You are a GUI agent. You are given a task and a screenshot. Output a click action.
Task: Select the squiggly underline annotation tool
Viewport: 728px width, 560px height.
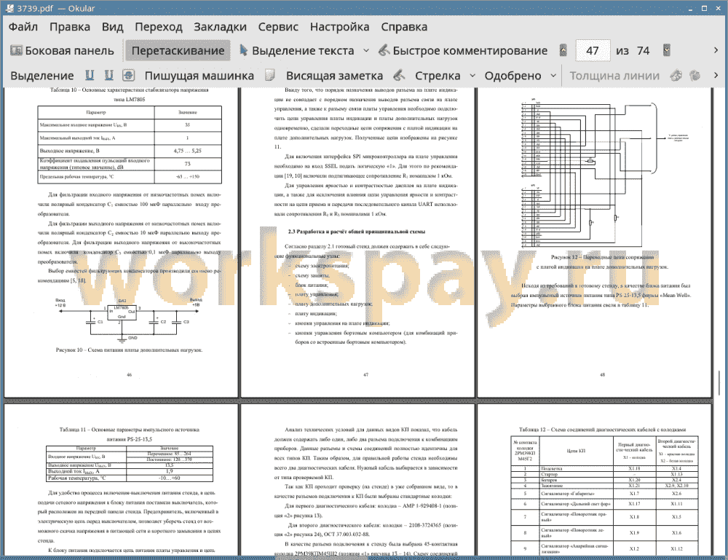point(108,75)
